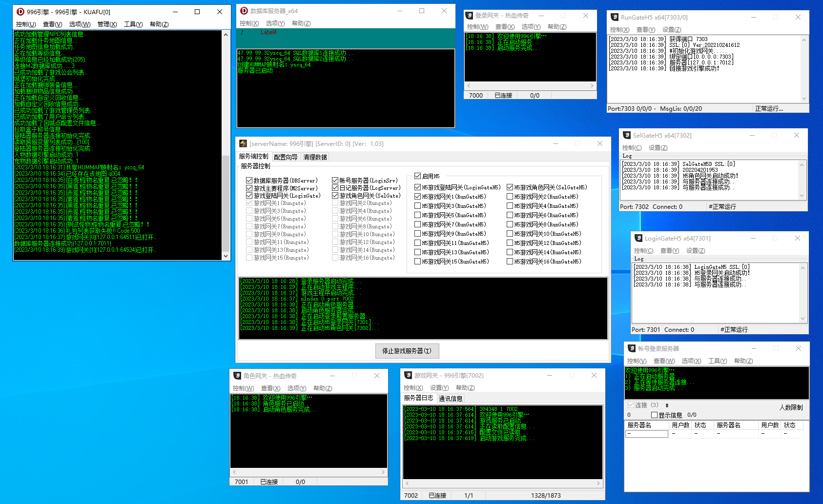Click the 996引擎 KUAFU window title icon
The width and height of the screenshot is (823, 504).
(x=21, y=12)
